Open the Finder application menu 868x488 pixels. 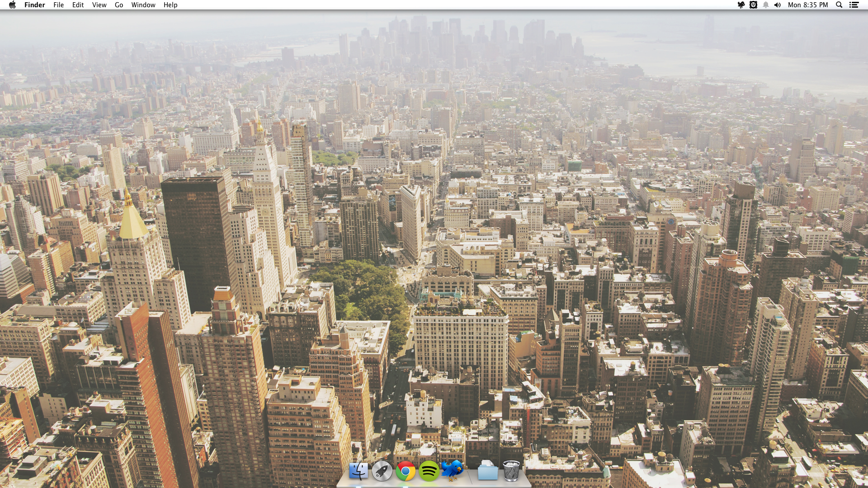pyautogui.click(x=35, y=5)
